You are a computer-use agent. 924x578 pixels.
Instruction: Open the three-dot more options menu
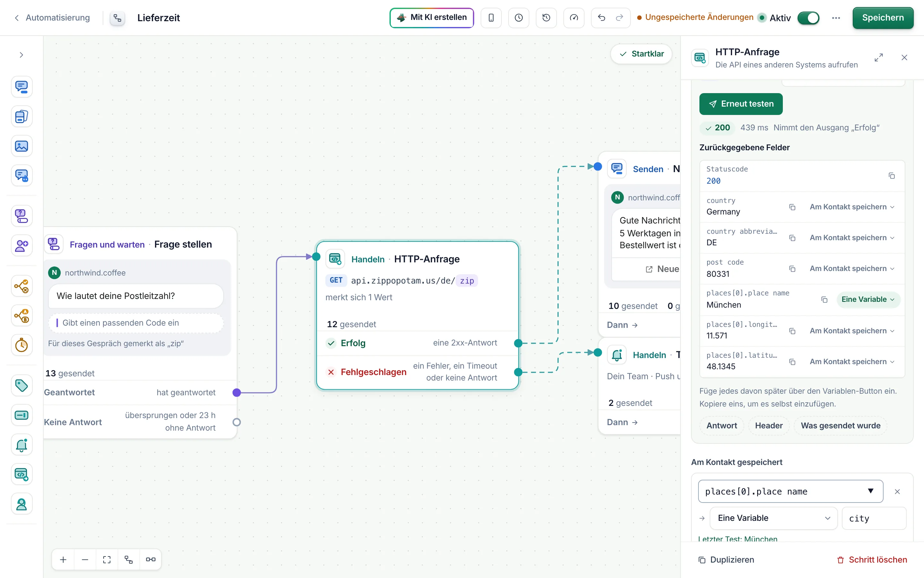[836, 18]
